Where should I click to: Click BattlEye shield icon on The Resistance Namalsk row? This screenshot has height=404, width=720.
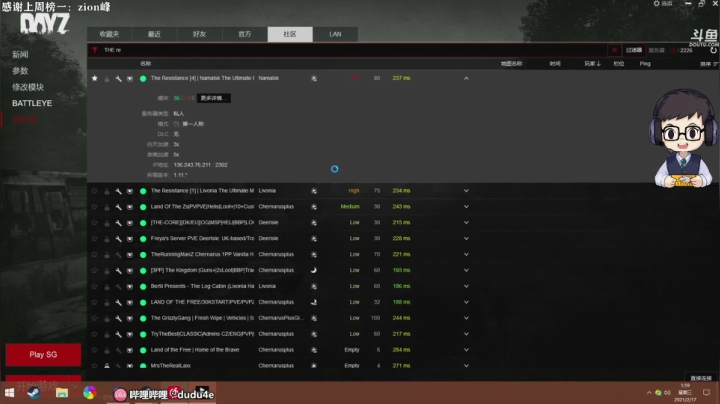tap(130, 79)
